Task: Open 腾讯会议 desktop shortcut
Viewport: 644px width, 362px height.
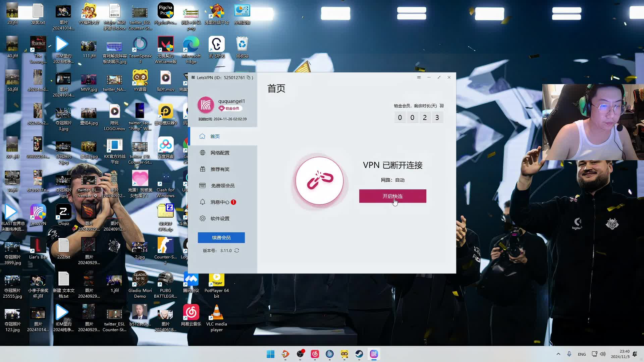Action: point(191,282)
